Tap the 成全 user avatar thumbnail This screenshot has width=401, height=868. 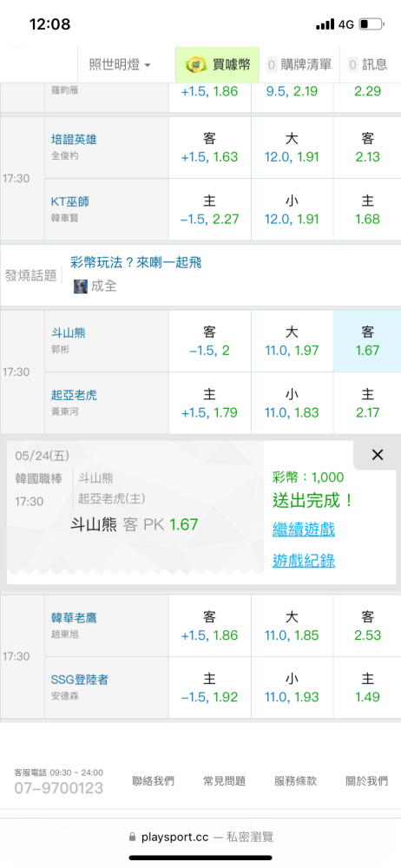[81, 286]
